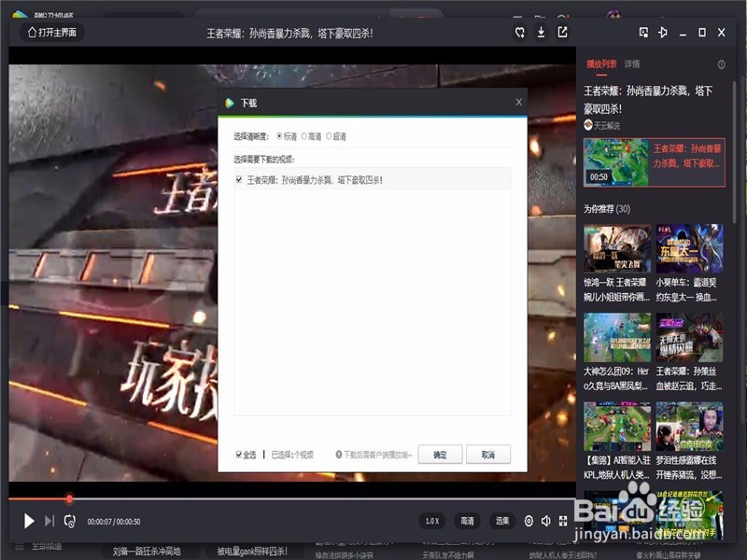Click the sidebar video title 王者荣耀:孙尚香暴力杀戮
The height and width of the screenshot is (560, 747).
648,100
